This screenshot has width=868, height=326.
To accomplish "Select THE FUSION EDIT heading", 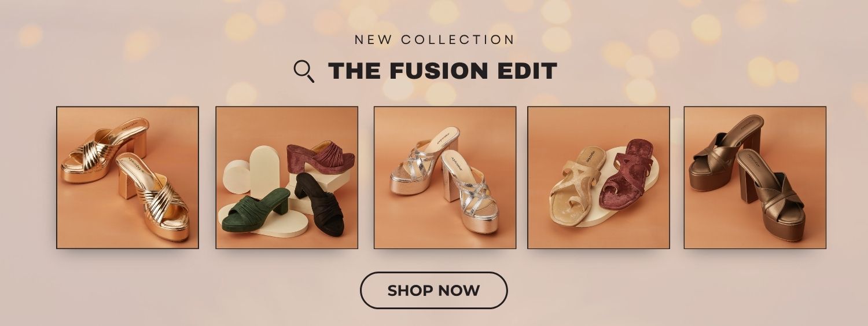I will click(x=443, y=71).
